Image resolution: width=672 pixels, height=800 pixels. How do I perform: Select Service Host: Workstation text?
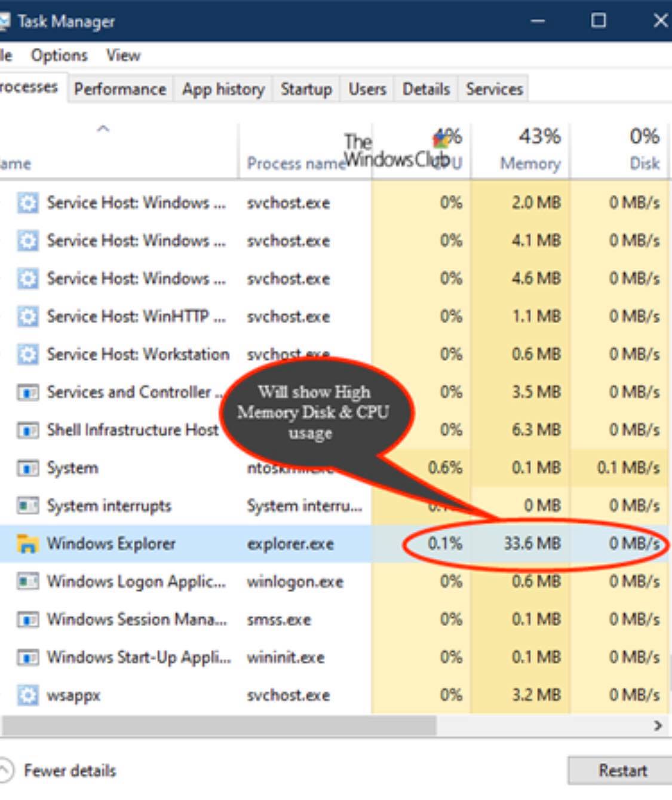point(138,354)
